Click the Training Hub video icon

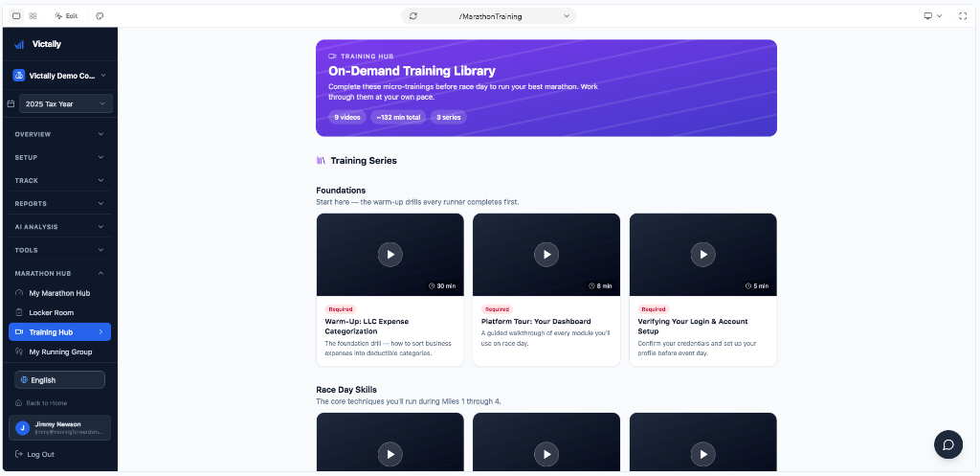click(x=19, y=332)
